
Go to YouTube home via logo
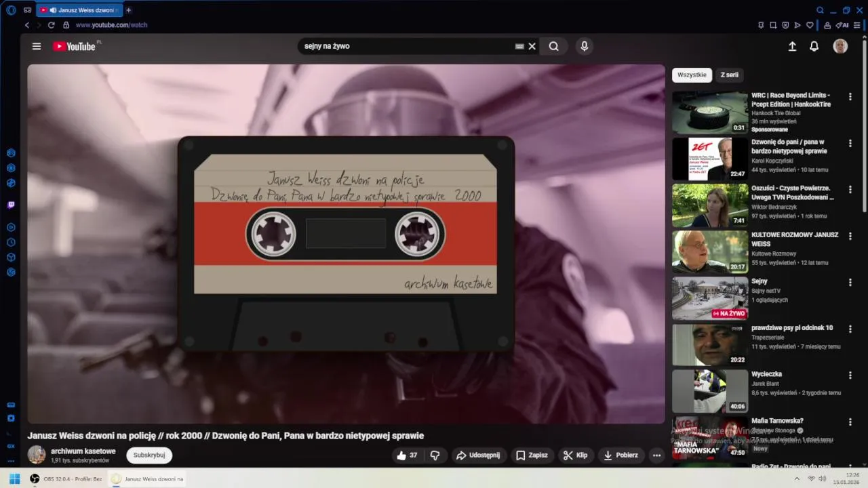click(x=75, y=46)
